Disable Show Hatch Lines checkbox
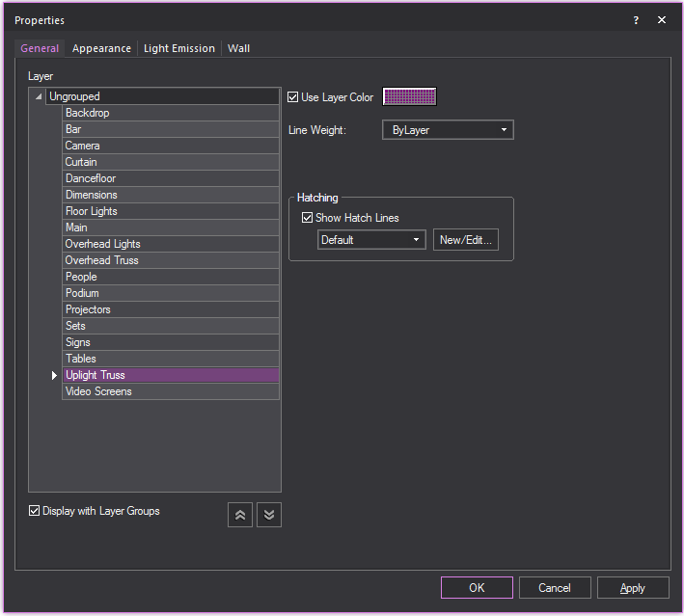This screenshot has width=684, height=616. click(x=308, y=218)
